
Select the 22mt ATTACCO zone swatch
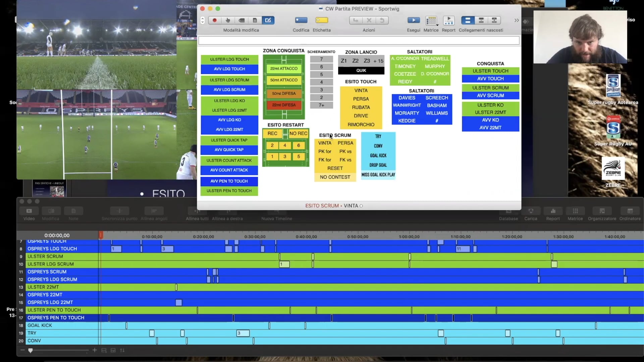pos(284,69)
